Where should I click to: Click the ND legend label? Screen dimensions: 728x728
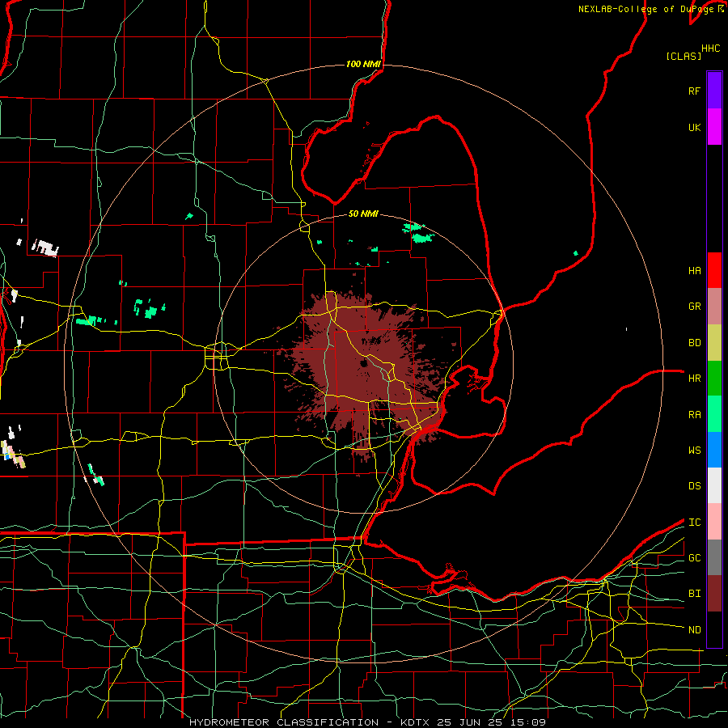694,630
